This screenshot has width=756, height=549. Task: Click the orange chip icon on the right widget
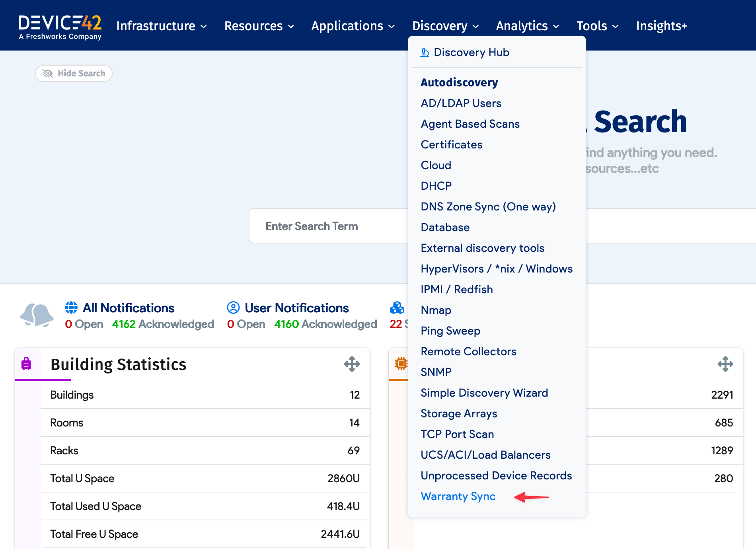[x=401, y=364]
